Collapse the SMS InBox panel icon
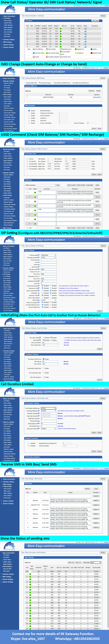Viewport: 109px width, 644px height. (101, 483)
